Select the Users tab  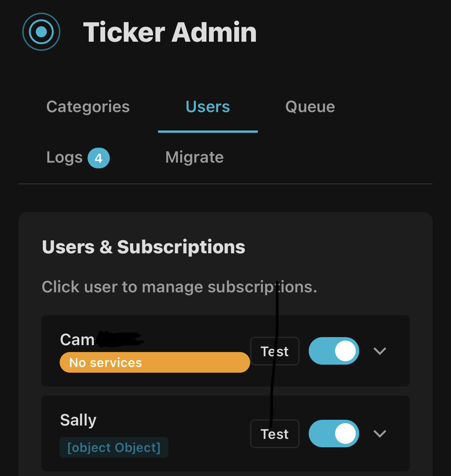point(208,107)
